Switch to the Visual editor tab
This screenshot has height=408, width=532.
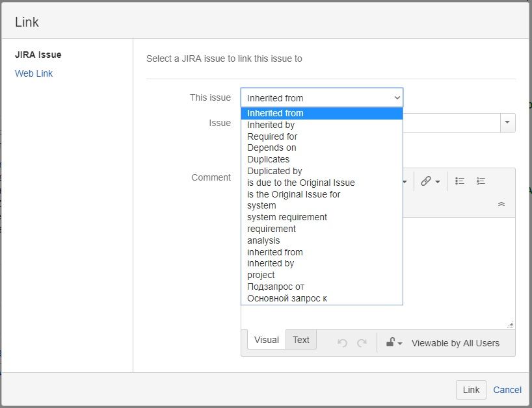pos(267,340)
